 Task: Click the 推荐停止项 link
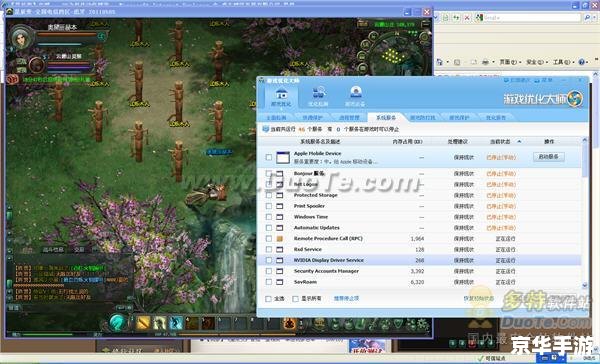point(346,299)
